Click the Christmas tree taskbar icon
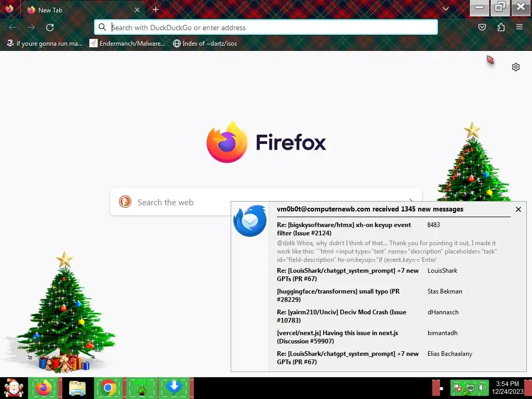532x399 pixels. click(142, 388)
